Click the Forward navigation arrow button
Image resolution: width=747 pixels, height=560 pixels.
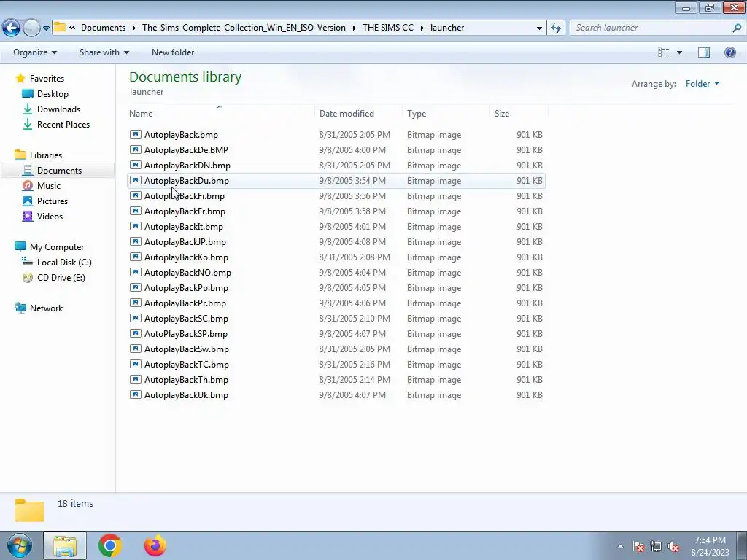click(31, 28)
